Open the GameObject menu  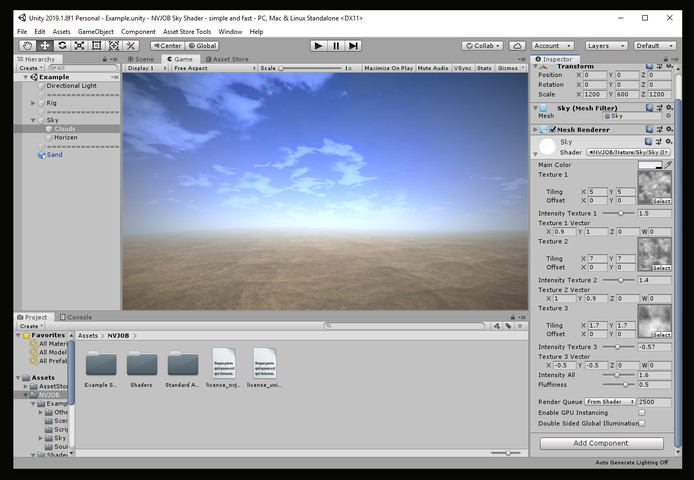(x=96, y=31)
